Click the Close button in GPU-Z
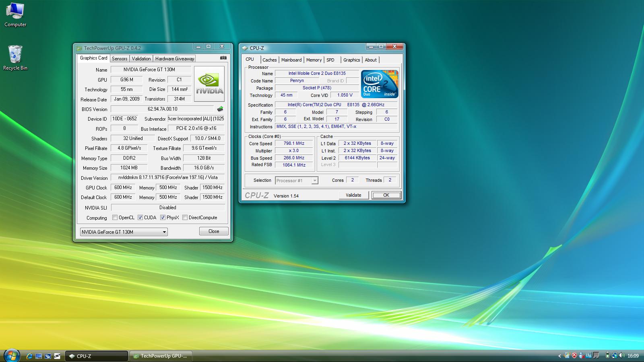The height and width of the screenshot is (362, 644). (x=214, y=231)
